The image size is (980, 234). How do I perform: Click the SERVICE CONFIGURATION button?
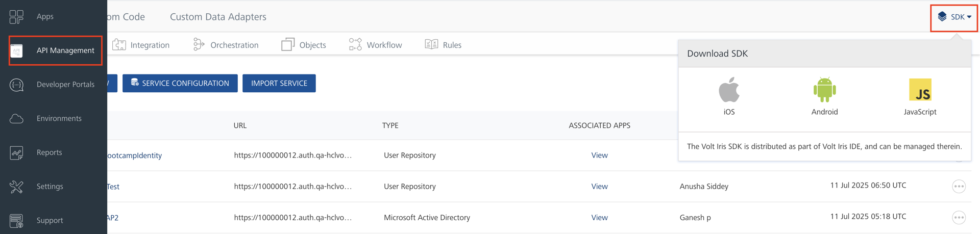(180, 83)
